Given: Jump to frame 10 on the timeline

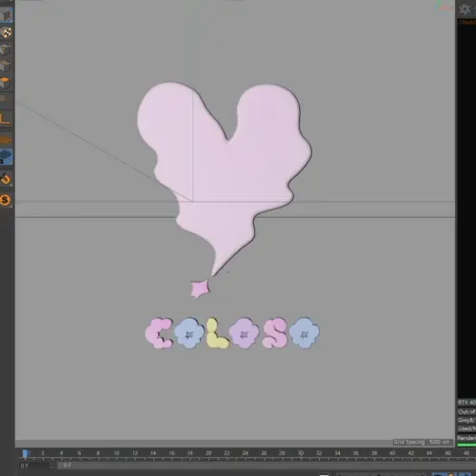Looking at the screenshot, I should point(116,453).
